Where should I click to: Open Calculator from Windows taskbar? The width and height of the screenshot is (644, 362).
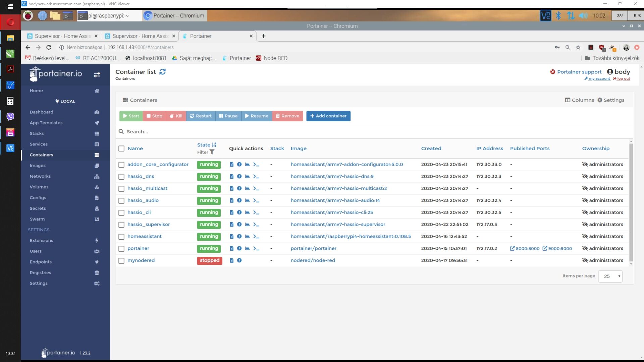10,101
